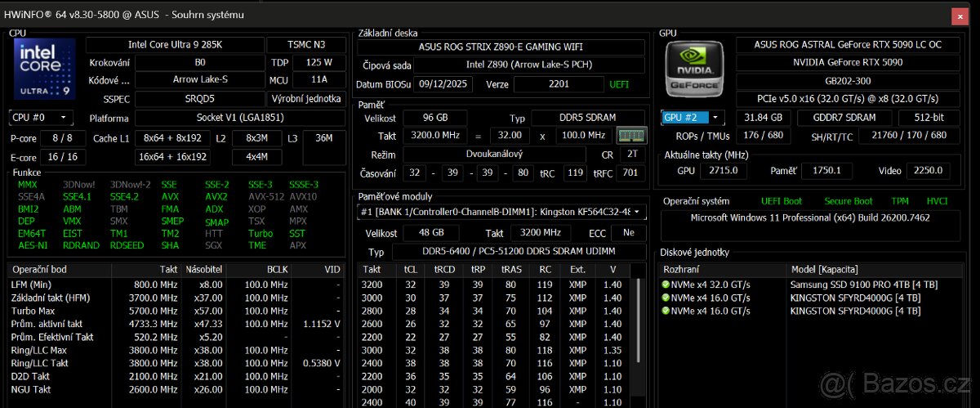The height and width of the screenshot is (408, 980).
Task: Click the NGU Takt row
Action: click(x=176, y=389)
